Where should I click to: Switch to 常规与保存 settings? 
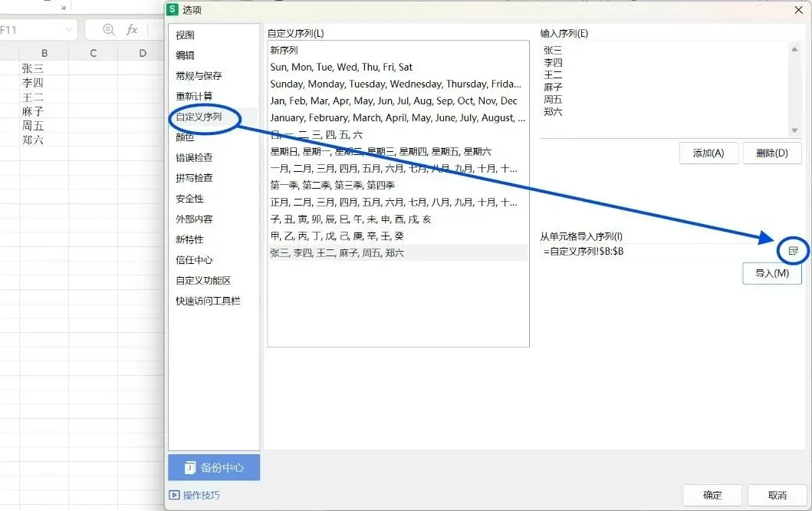coord(199,76)
